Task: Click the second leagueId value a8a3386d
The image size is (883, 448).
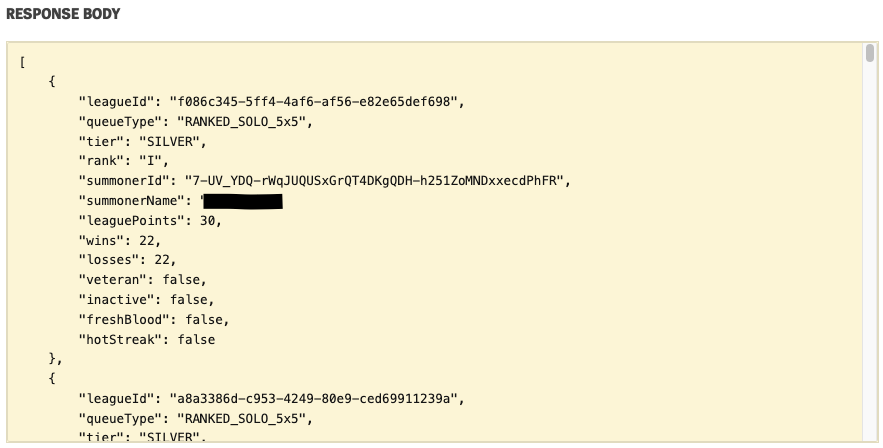Action: (316, 399)
